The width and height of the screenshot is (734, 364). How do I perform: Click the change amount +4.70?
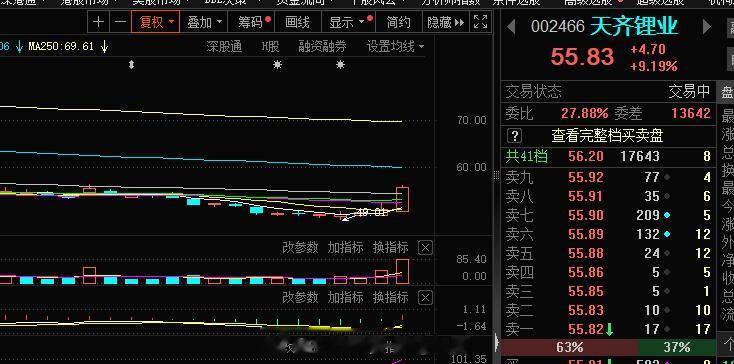pyautogui.click(x=648, y=50)
